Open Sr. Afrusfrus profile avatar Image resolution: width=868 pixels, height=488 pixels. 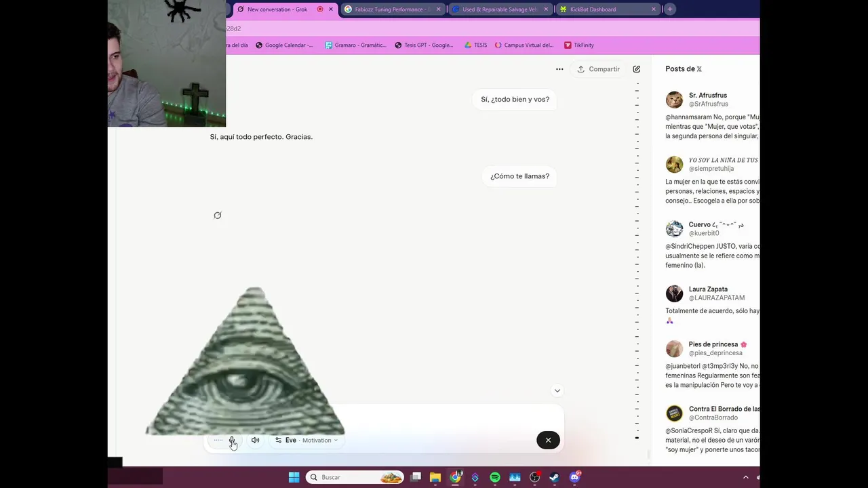(x=674, y=100)
